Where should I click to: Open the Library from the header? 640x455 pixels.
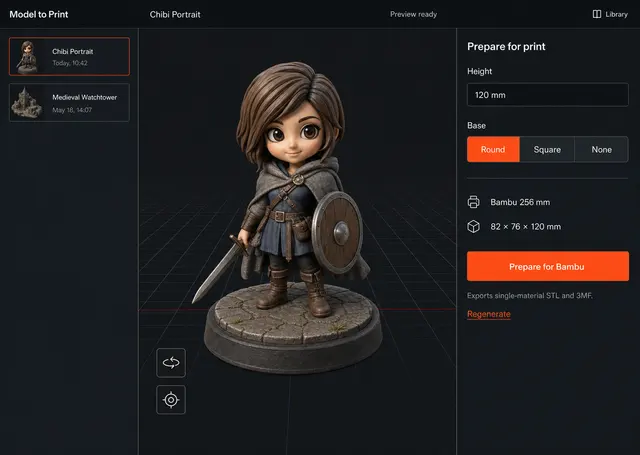tap(610, 14)
